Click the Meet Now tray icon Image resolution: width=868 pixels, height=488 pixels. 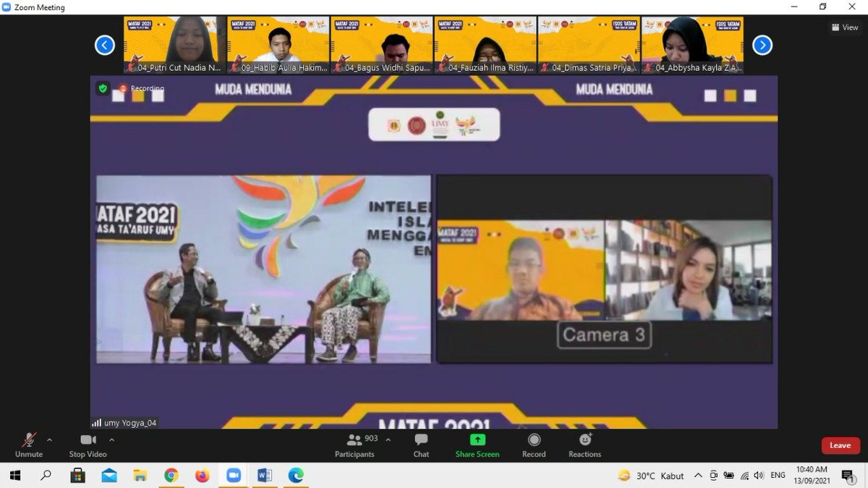pyautogui.click(x=713, y=476)
